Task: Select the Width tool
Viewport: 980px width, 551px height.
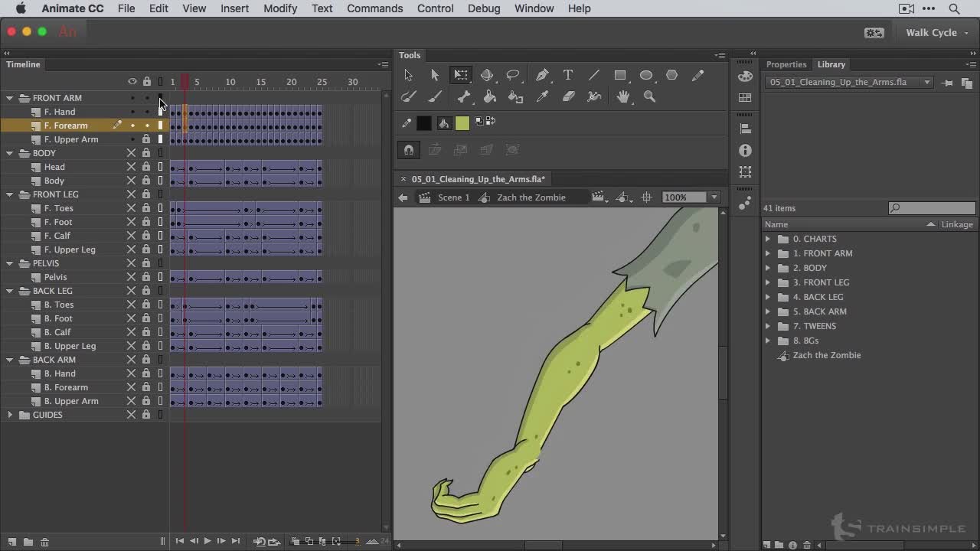Action: (x=594, y=96)
